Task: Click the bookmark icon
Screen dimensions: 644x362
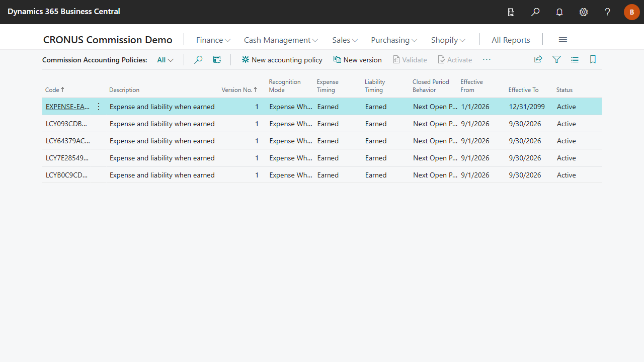Action: coord(593,60)
